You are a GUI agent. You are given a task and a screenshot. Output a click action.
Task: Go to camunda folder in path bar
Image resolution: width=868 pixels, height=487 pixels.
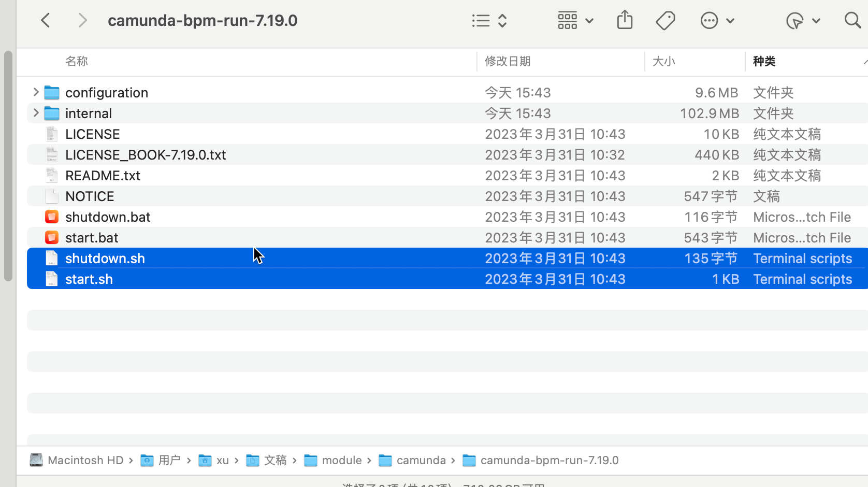click(x=412, y=460)
